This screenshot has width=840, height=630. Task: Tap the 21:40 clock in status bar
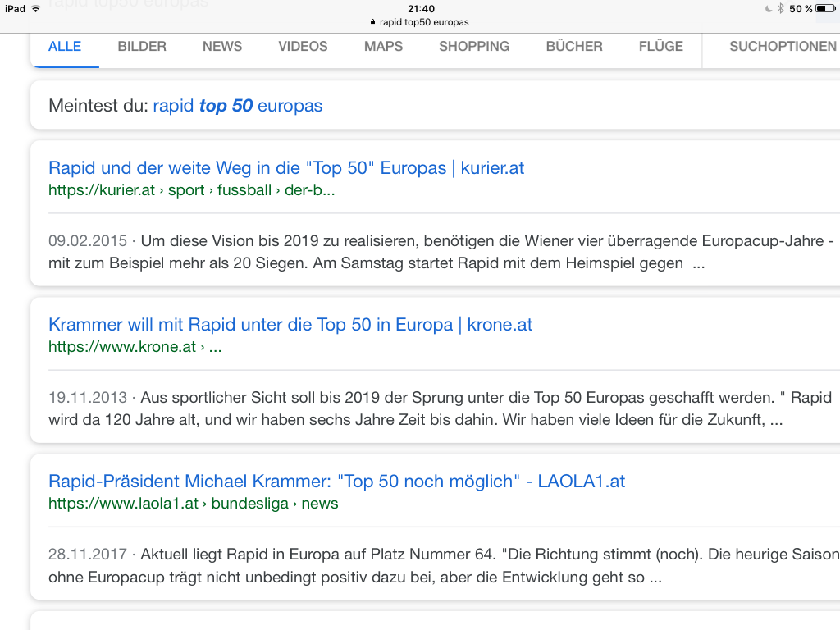click(421, 8)
